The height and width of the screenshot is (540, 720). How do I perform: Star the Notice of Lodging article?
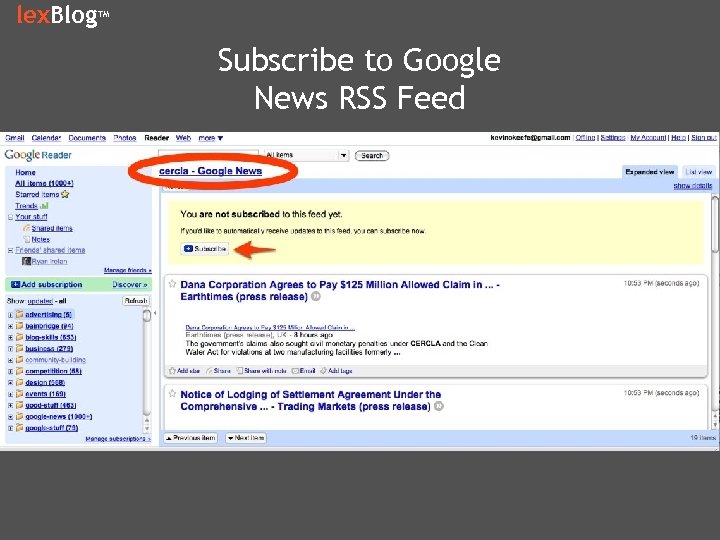[x=172, y=394]
